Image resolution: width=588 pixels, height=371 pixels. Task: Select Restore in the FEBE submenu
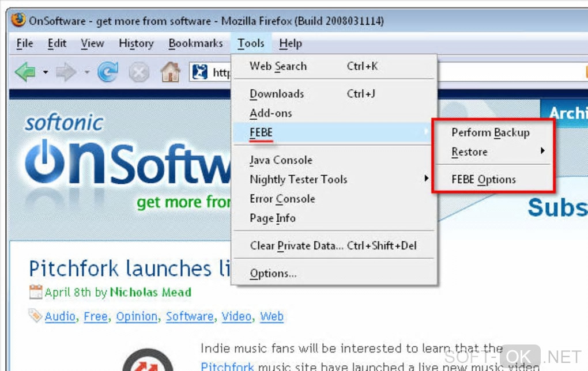pyautogui.click(x=493, y=152)
